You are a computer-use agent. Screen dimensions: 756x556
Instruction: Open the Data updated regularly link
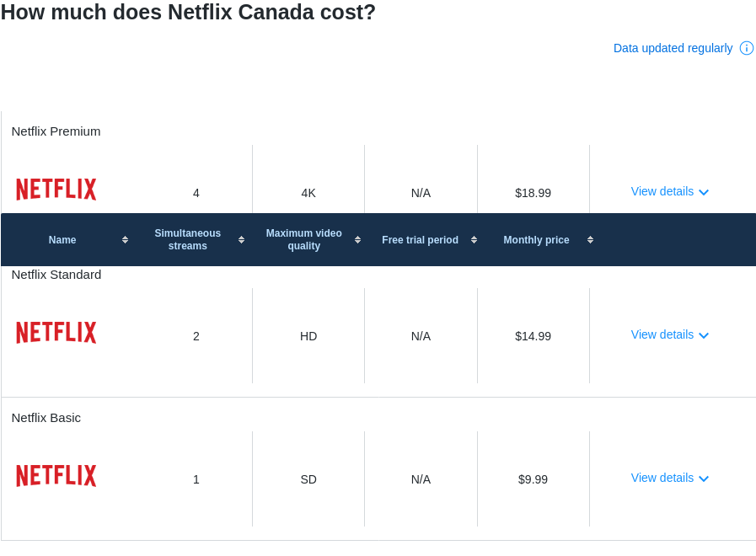coord(673,48)
